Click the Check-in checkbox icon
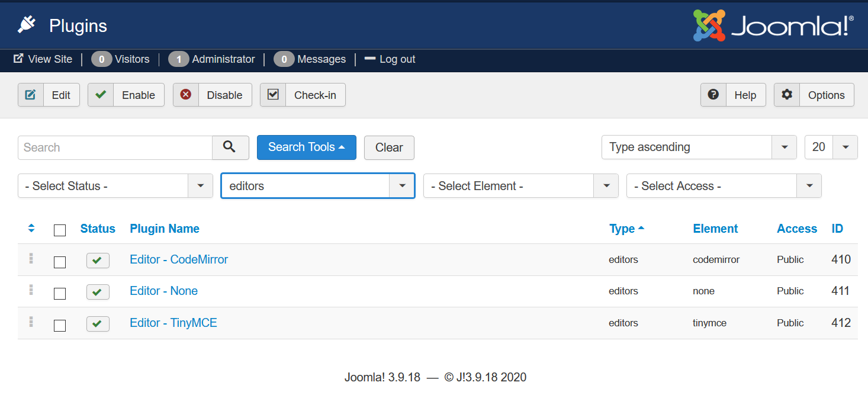This screenshot has width=868, height=395. [273, 95]
